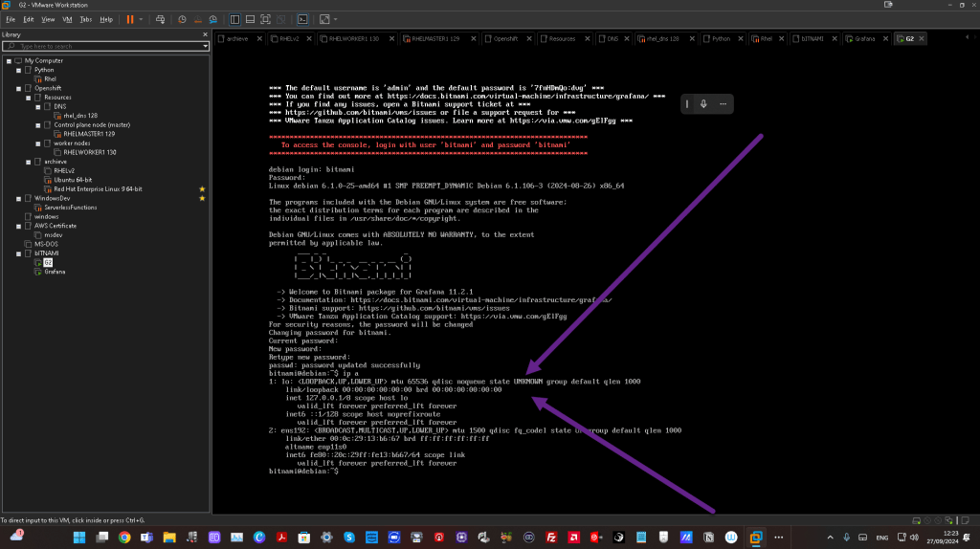Open Skype from the taskbar
This screenshot has width=980, height=549.
point(349,538)
